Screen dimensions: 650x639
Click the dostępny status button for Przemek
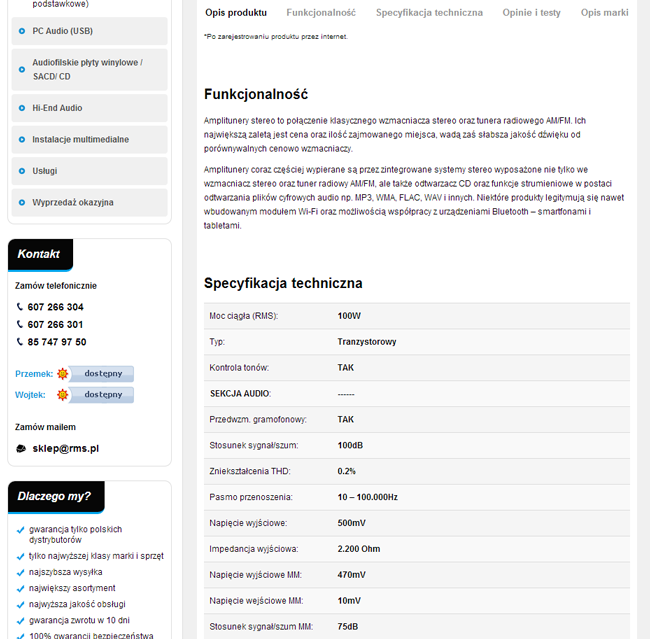pyautogui.click(x=101, y=374)
